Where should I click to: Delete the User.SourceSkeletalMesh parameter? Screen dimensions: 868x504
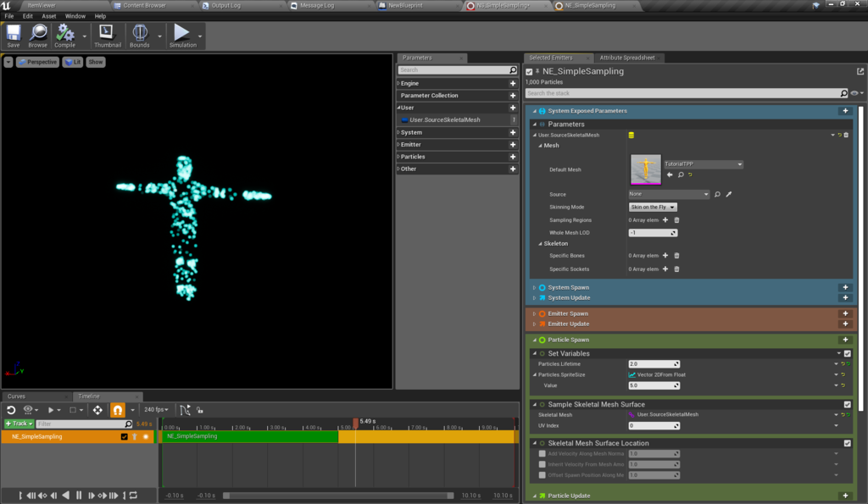point(847,135)
